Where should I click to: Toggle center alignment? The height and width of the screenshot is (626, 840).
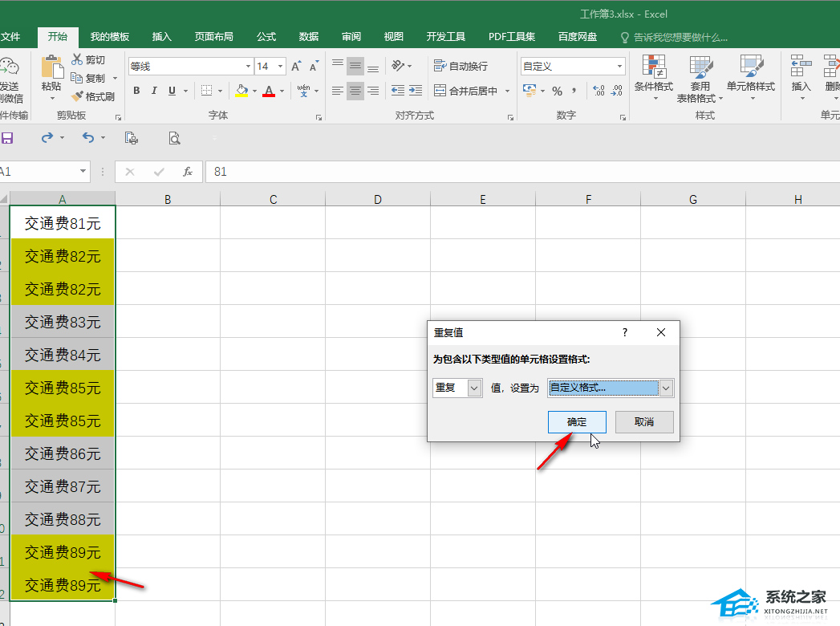355,91
